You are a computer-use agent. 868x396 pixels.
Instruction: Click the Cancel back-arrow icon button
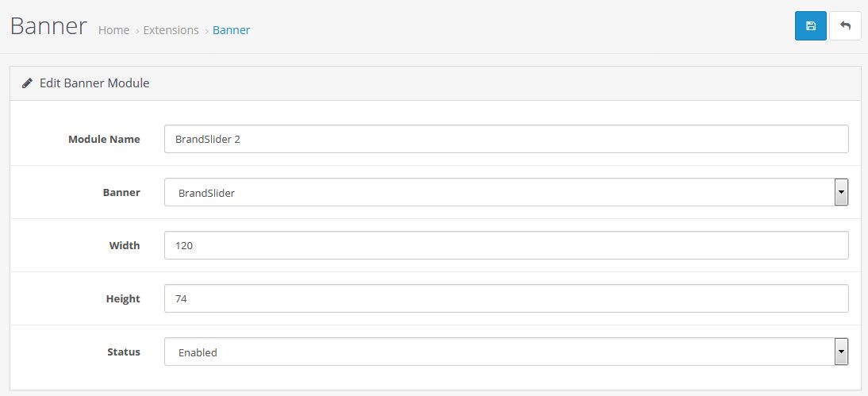coord(845,26)
